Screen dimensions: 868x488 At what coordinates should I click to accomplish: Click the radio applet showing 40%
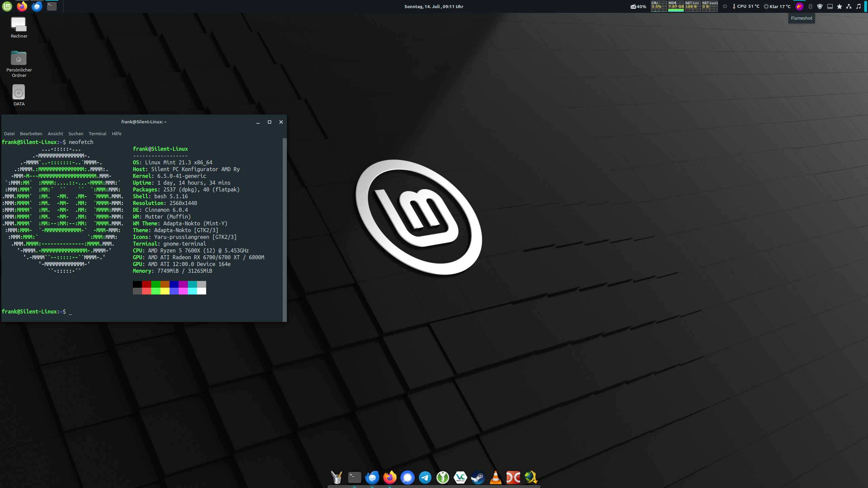pyautogui.click(x=638, y=6)
